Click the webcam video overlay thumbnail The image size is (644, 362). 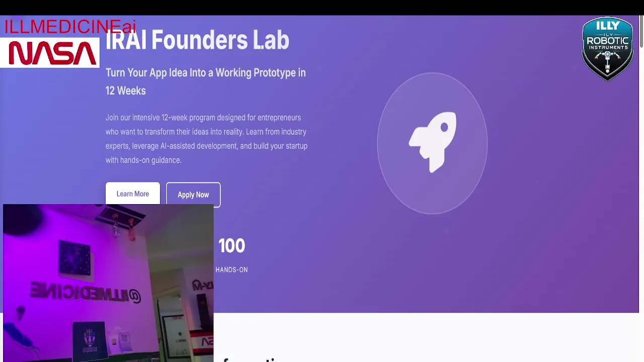(x=108, y=283)
